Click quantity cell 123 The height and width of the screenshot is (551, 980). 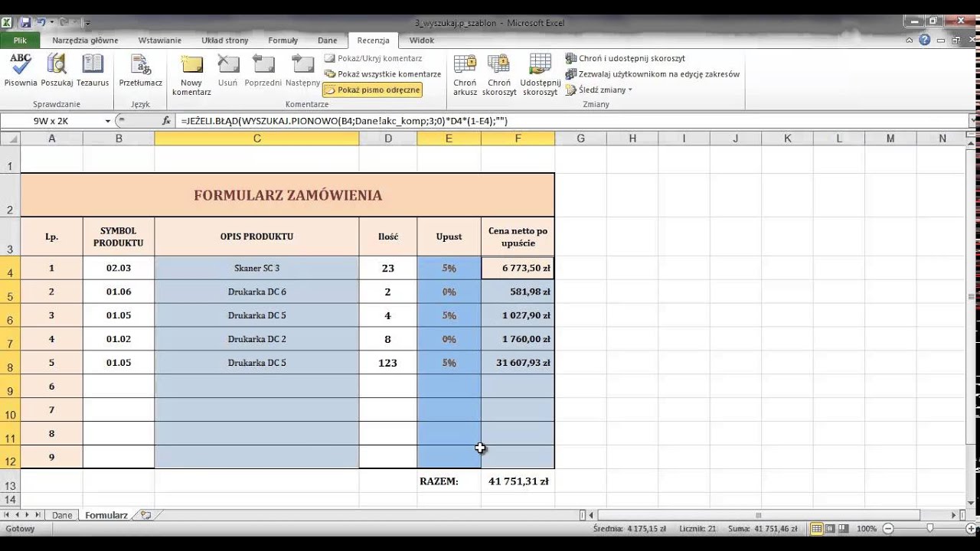(388, 363)
